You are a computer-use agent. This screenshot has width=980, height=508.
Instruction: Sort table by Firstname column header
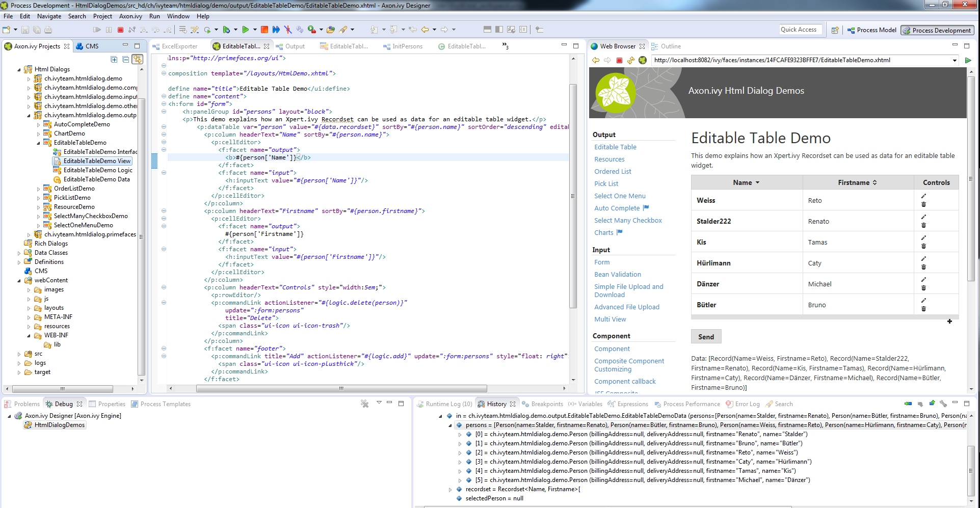[858, 182]
